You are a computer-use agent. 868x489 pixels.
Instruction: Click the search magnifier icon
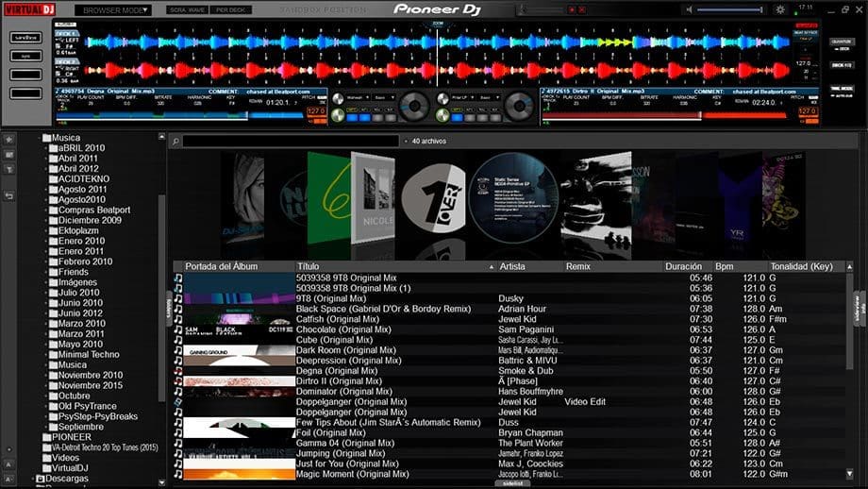(175, 142)
